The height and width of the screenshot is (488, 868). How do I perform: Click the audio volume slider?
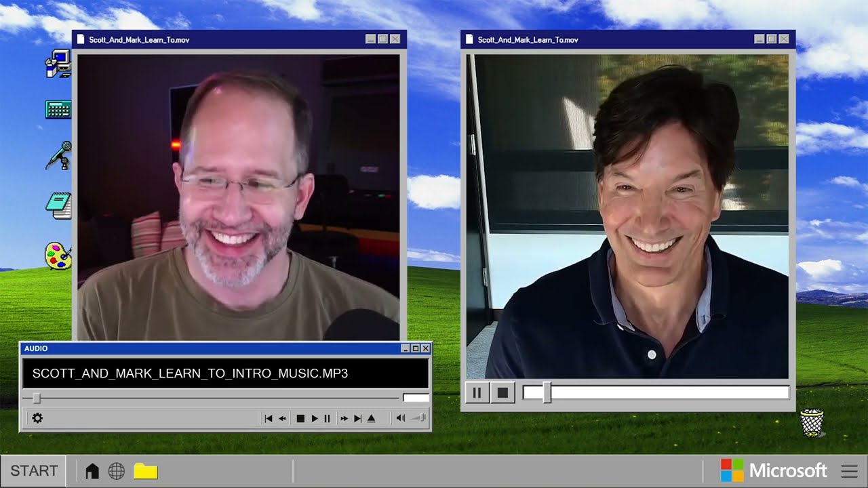pos(418,418)
